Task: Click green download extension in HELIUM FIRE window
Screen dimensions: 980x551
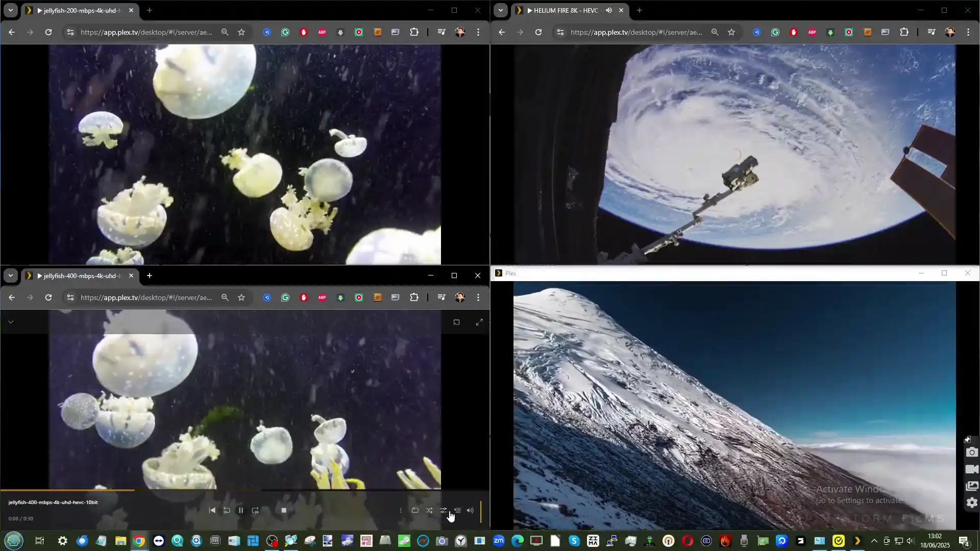Action: point(830,32)
